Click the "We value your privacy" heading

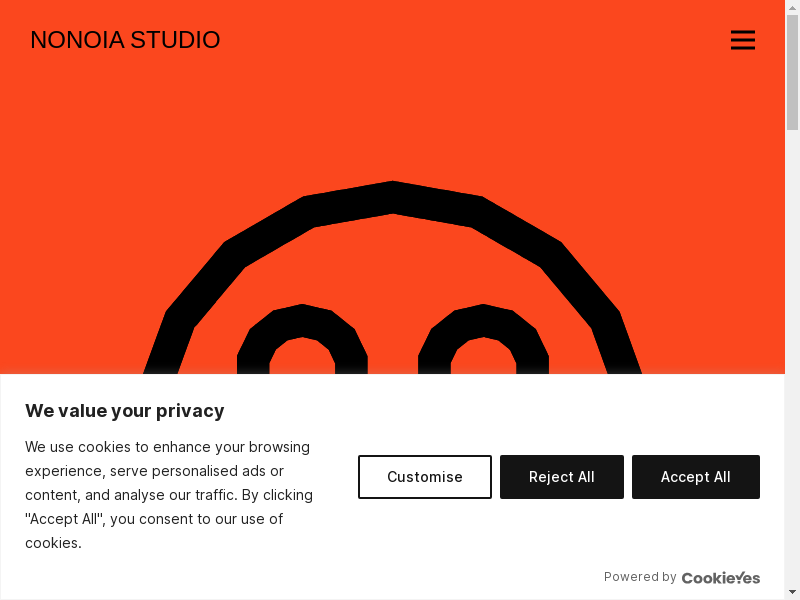pyautogui.click(x=124, y=411)
